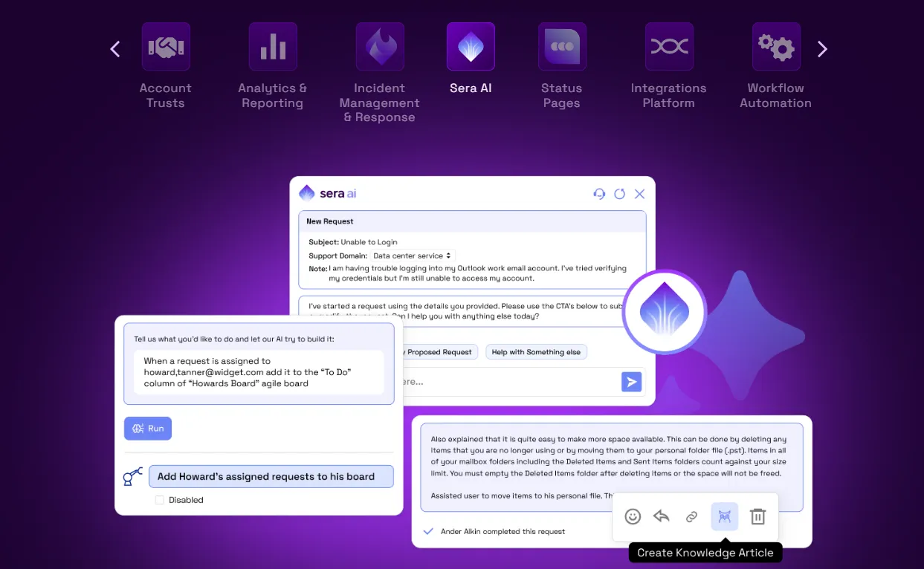Delete using the trash can icon
This screenshot has width=924, height=569.
click(757, 517)
